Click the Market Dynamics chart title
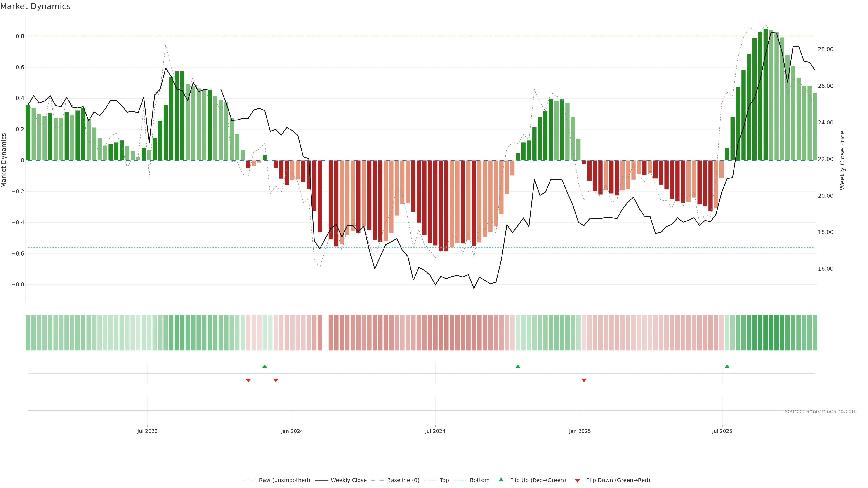 point(35,6)
